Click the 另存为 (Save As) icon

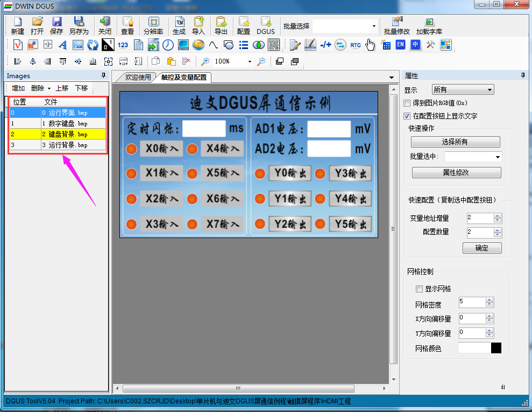click(79, 26)
